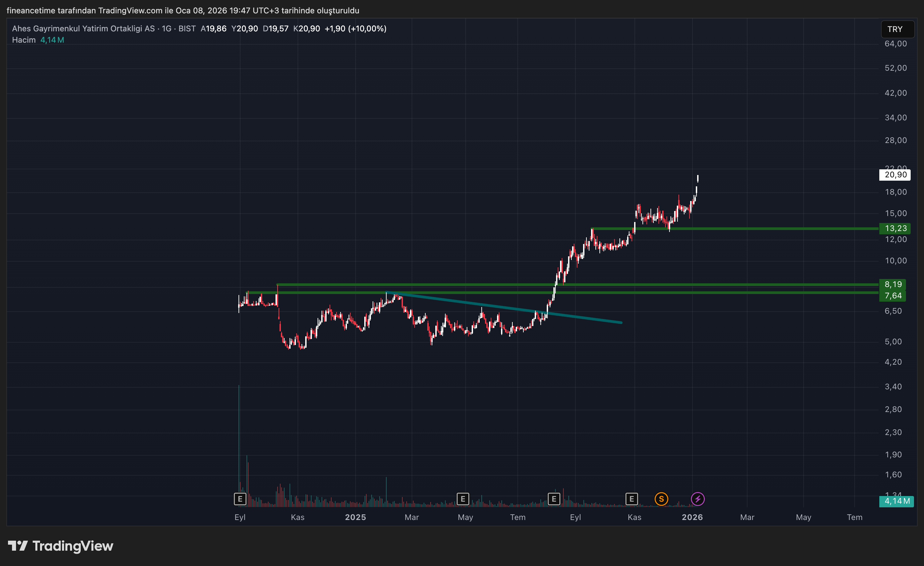Click the TradingView logo icon
This screenshot has height=566, width=924.
click(18, 546)
